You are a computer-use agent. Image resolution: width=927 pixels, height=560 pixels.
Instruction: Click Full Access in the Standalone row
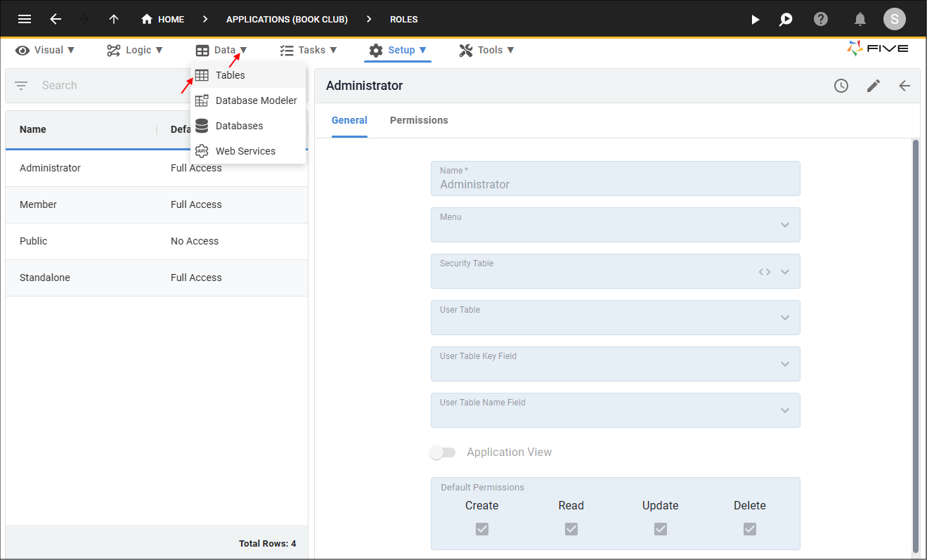[196, 278]
